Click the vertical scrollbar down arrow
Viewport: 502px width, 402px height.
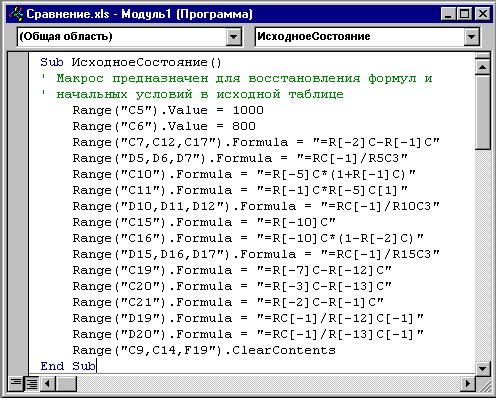point(483,369)
